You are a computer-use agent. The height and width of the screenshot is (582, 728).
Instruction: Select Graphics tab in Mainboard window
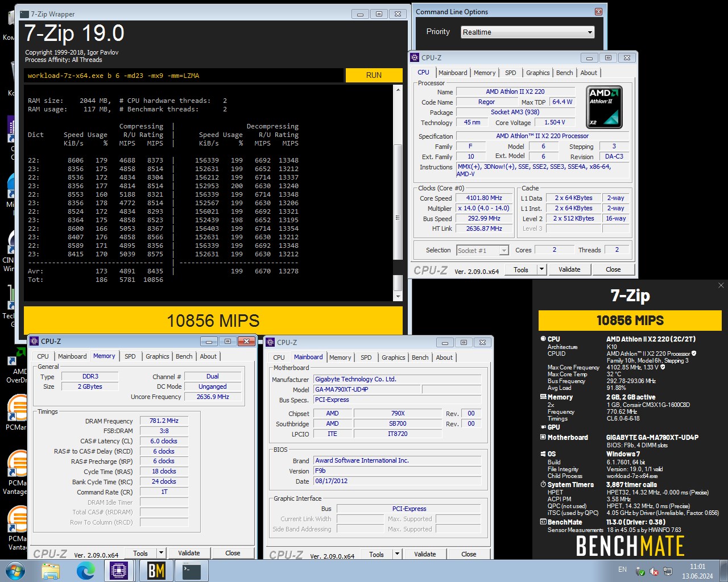pos(394,357)
